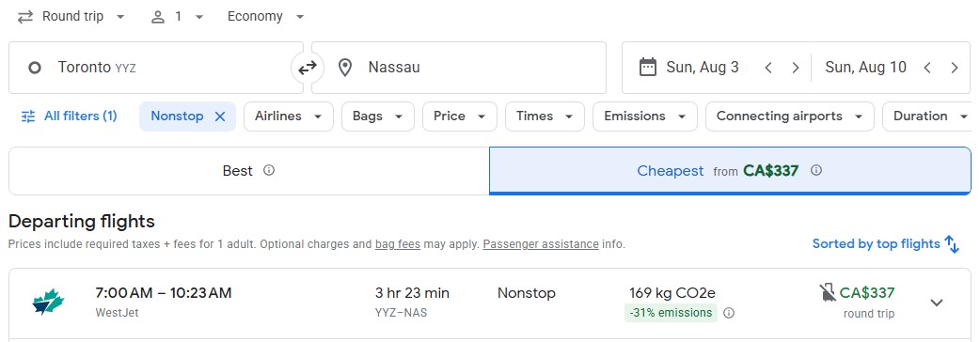The image size is (980, 342).
Task: Click the 7:00 AM – 10:23 AM flight time
Action: (x=163, y=293)
